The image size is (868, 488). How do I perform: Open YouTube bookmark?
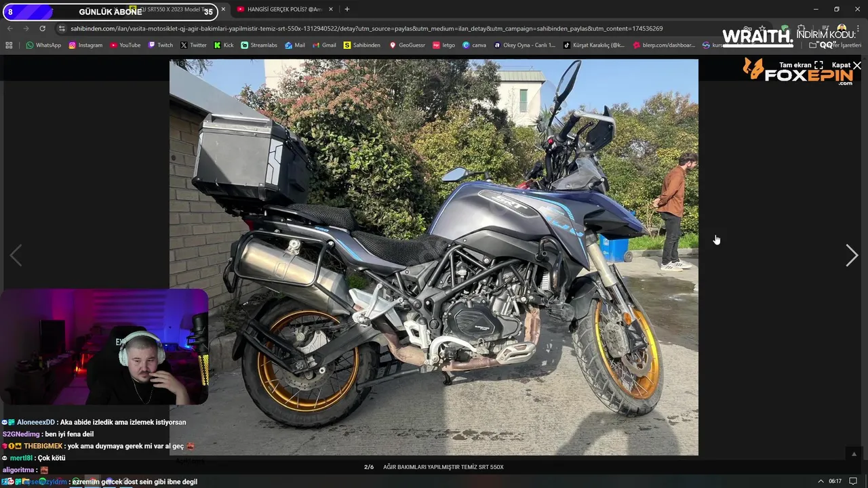pyautogui.click(x=125, y=45)
